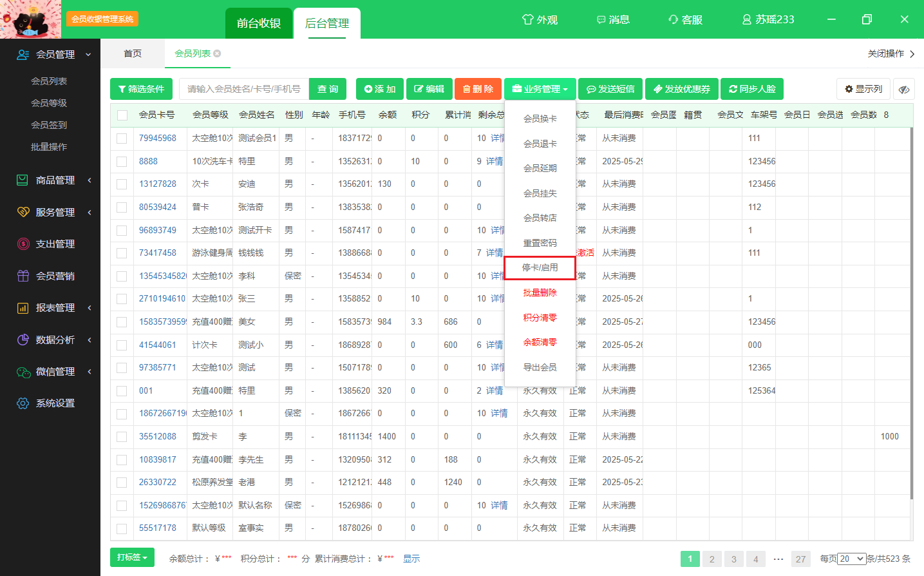924x576 pixels.
Task: Click the red 删除 delete button
Action: pos(478,89)
